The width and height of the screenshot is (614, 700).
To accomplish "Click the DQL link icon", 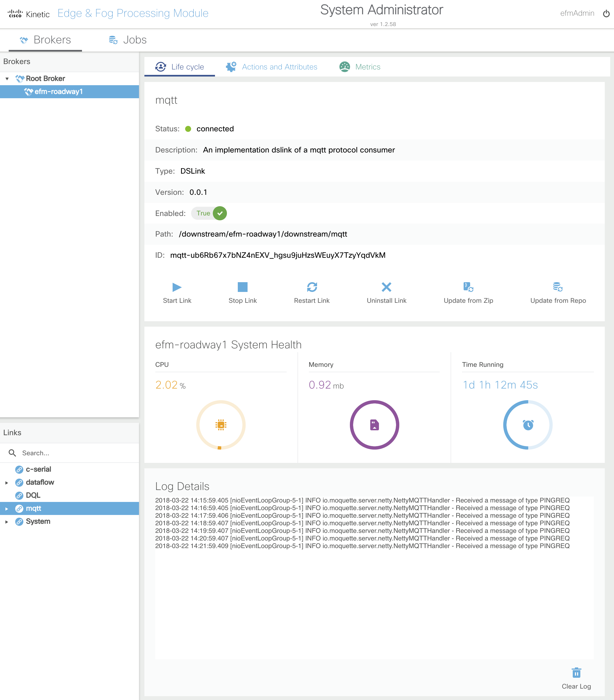I will click(20, 495).
